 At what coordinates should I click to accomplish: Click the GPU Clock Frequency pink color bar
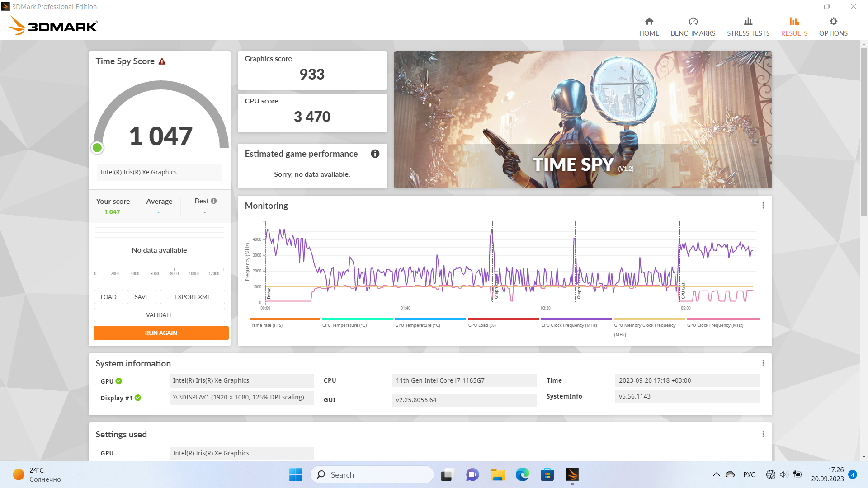(723, 319)
